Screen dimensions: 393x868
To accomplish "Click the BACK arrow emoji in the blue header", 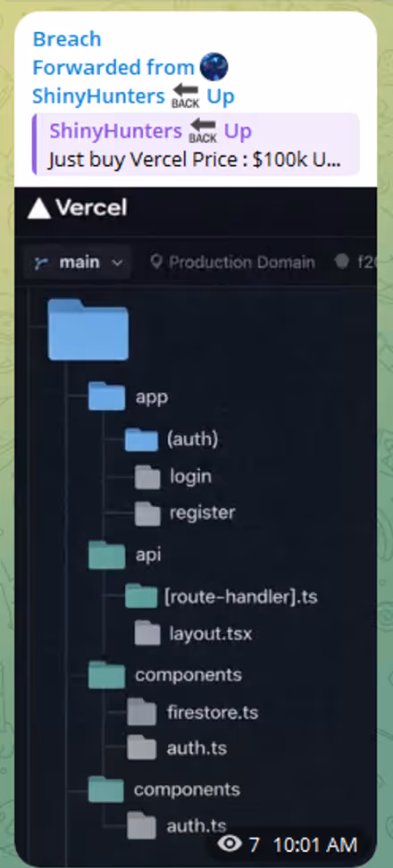I will point(186,96).
